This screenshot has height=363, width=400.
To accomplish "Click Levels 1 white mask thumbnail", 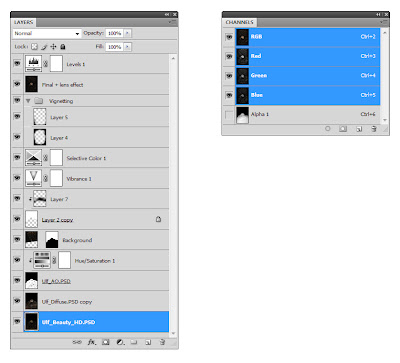I will pyautogui.click(x=56, y=64).
